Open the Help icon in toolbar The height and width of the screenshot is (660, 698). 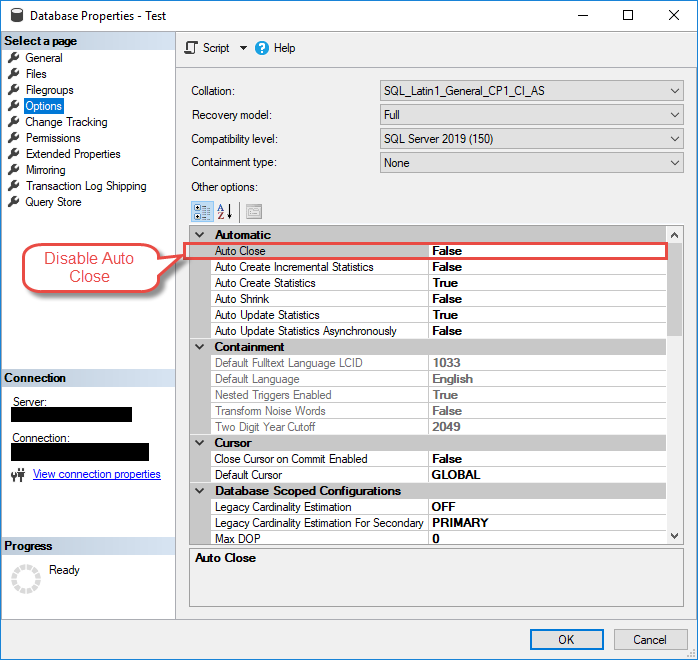point(262,48)
